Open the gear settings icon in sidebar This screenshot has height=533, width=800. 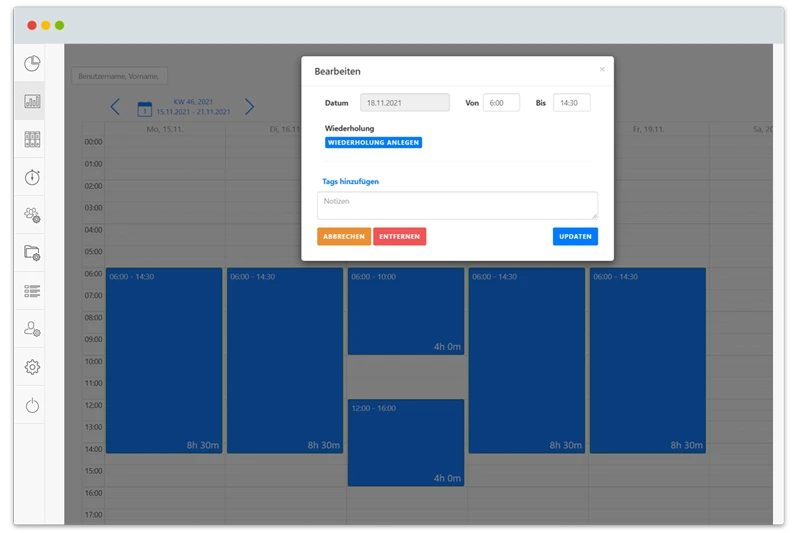(32, 367)
